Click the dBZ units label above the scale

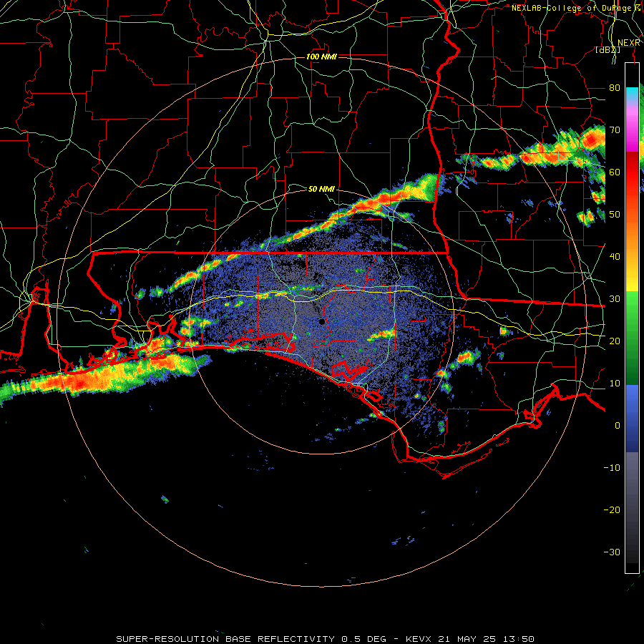[608, 50]
